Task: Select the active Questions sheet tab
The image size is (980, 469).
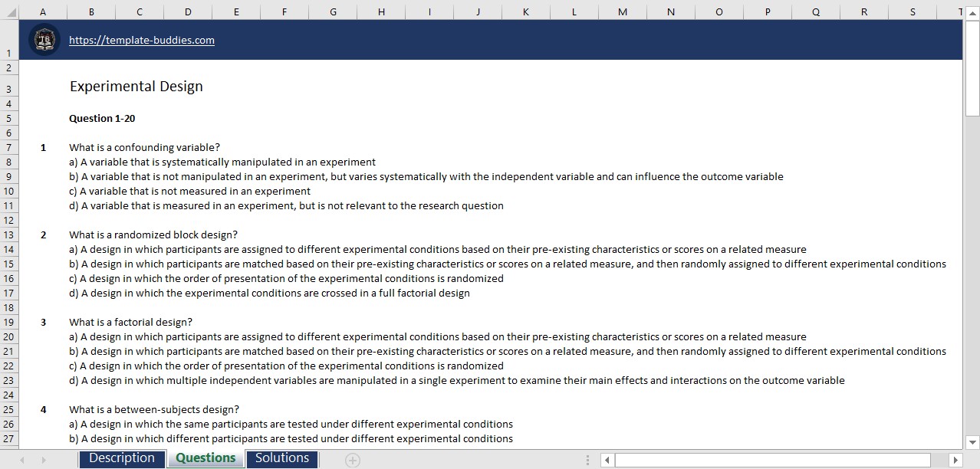Action: pyautogui.click(x=205, y=458)
